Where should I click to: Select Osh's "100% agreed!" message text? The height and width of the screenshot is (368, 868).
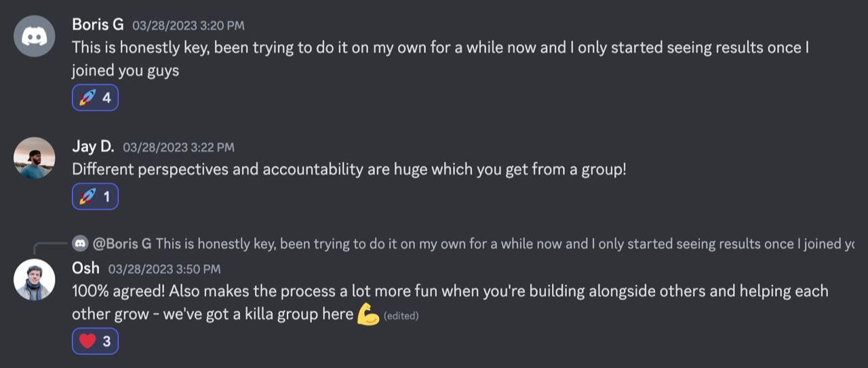coord(450,303)
